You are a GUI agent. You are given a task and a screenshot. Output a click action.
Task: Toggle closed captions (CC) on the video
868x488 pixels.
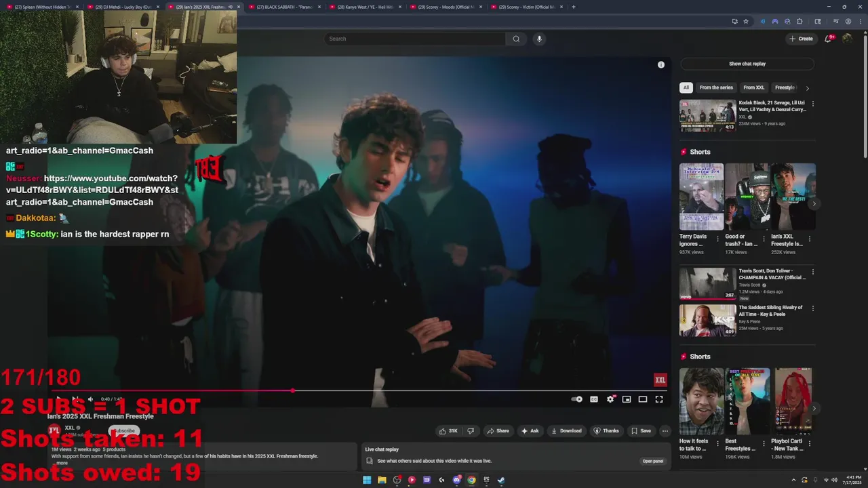594,399
